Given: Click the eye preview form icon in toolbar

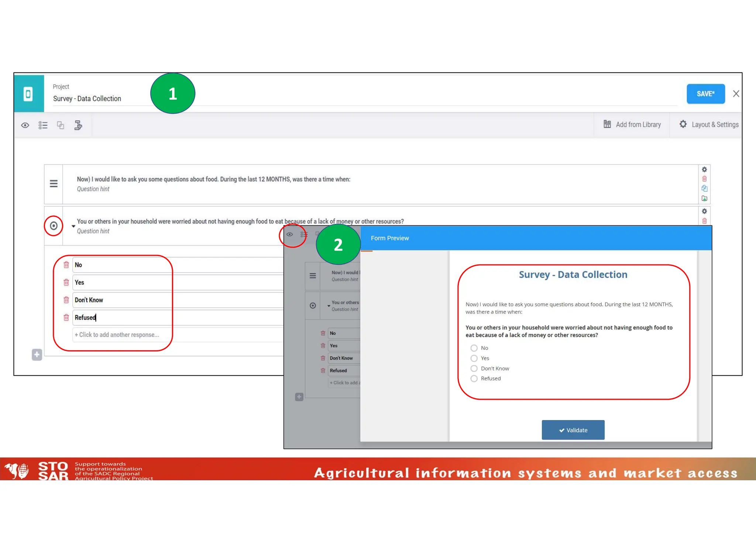Looking at the screenshot, I should pos(25,125).
